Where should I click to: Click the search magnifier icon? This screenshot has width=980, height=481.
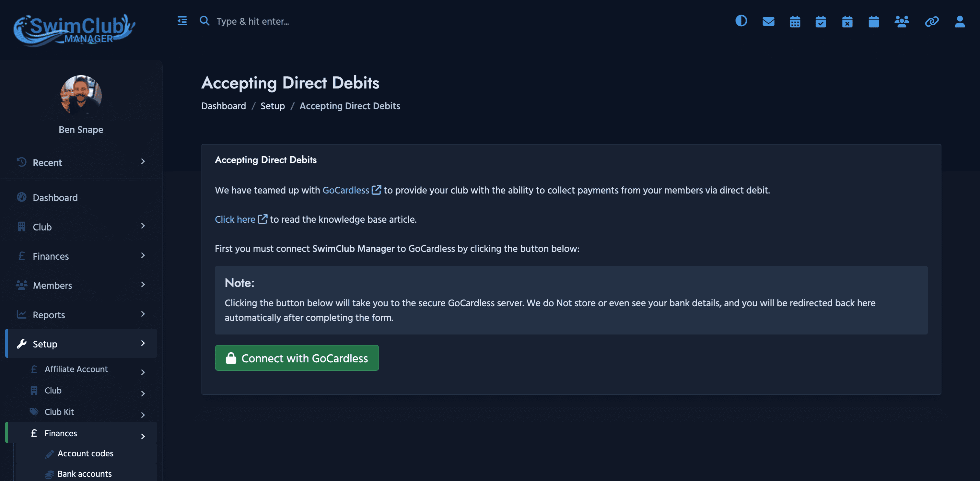click(x=204, y=21)
